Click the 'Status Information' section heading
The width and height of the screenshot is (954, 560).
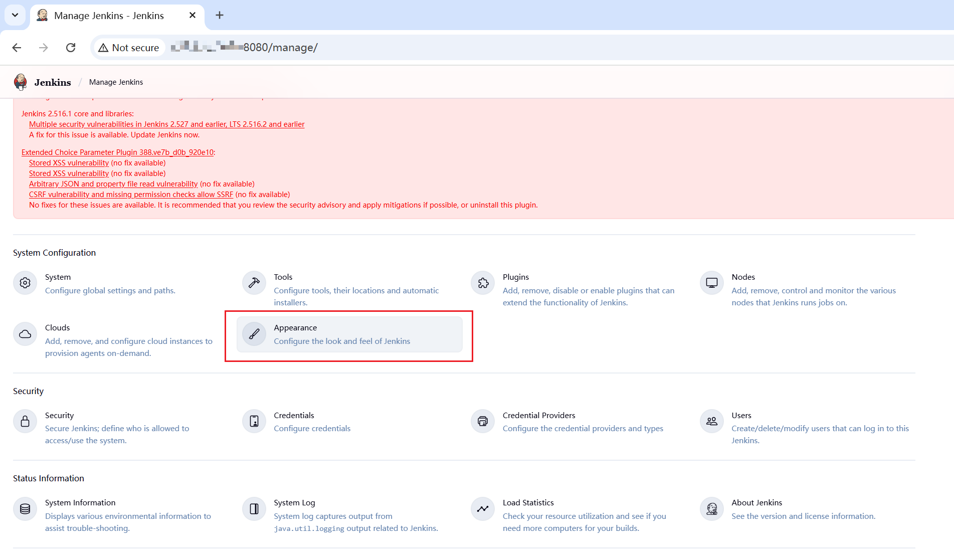tap(49, 478)
